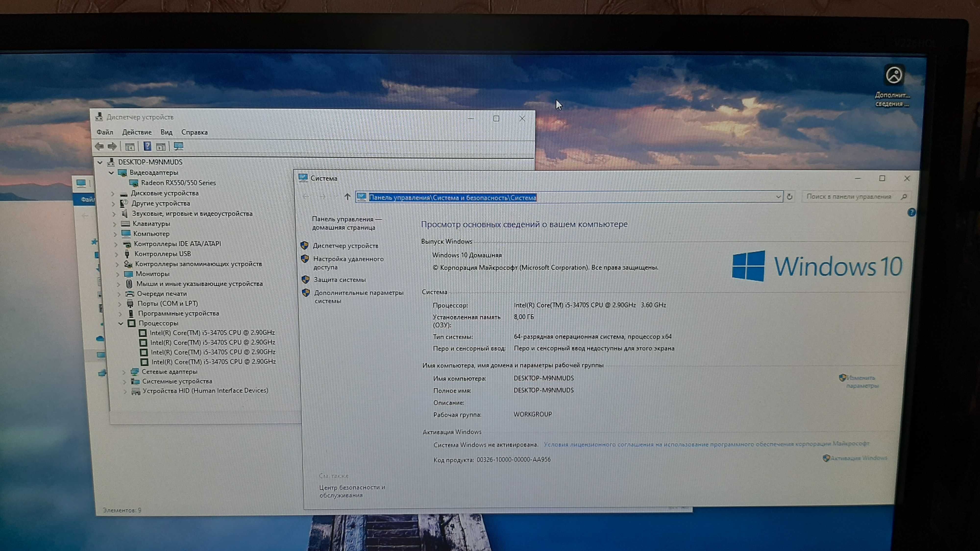The image size is (980, 551).
Task: Click Up arrow in System window navigation
Action: 347,197
